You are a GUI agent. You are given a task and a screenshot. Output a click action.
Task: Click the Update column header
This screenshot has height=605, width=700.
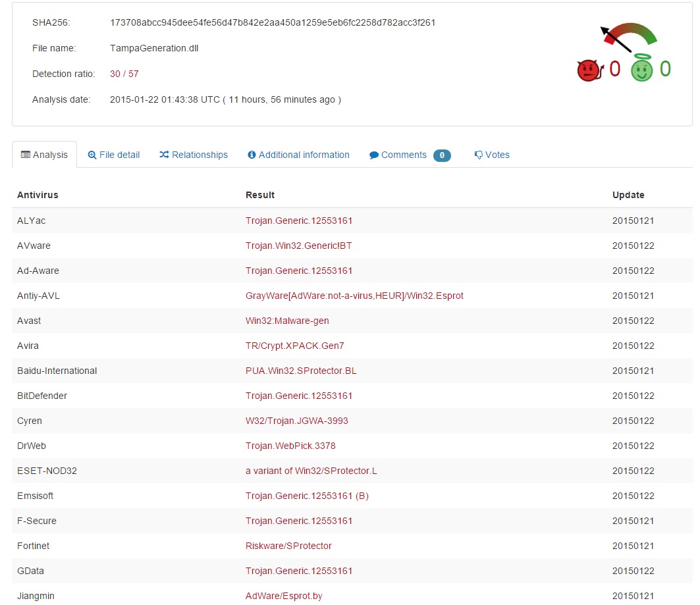tap(628, 195)
